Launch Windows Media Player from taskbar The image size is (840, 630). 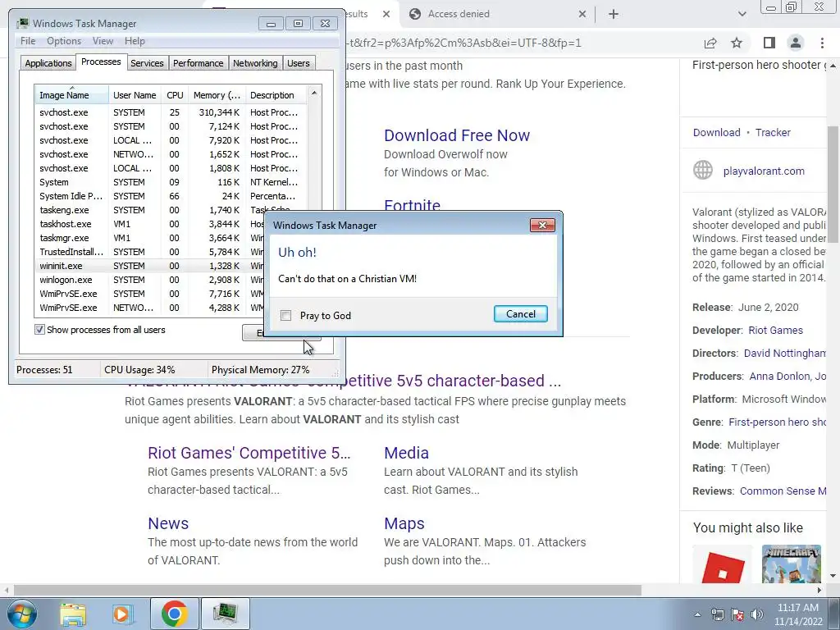122,614
